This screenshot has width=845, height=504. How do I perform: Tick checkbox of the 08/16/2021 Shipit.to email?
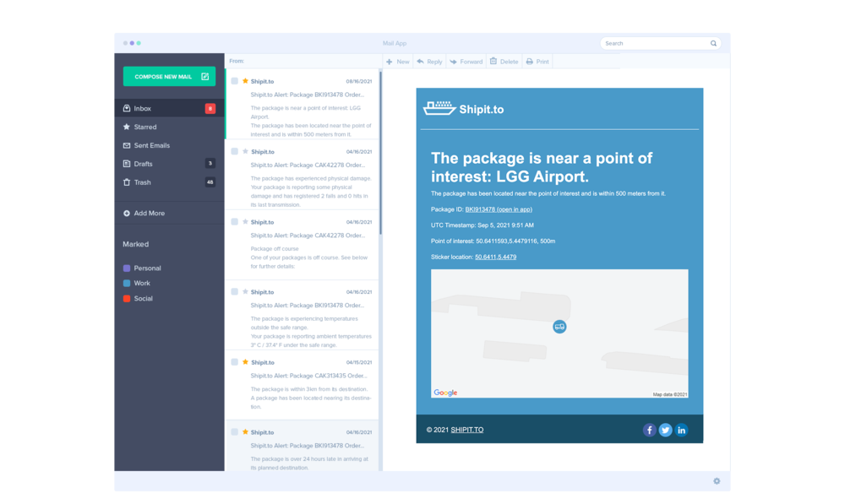tap(234, 81)
